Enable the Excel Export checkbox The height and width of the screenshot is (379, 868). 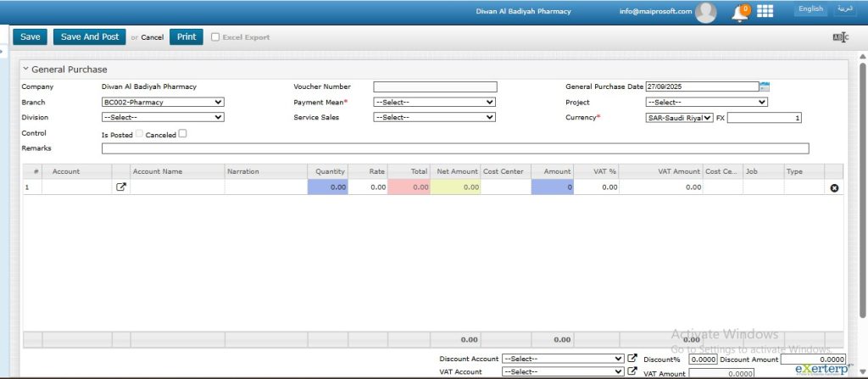215,37
